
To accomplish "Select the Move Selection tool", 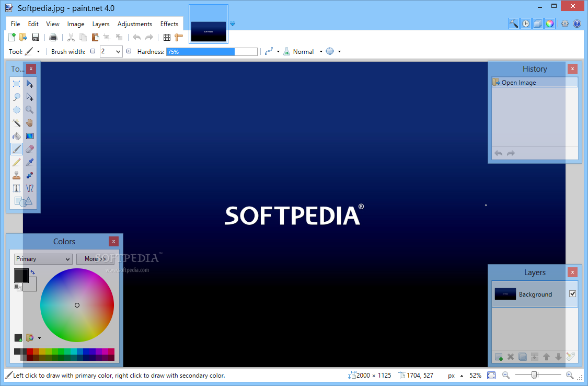I will pyautogui.click(x=30, y=97).
